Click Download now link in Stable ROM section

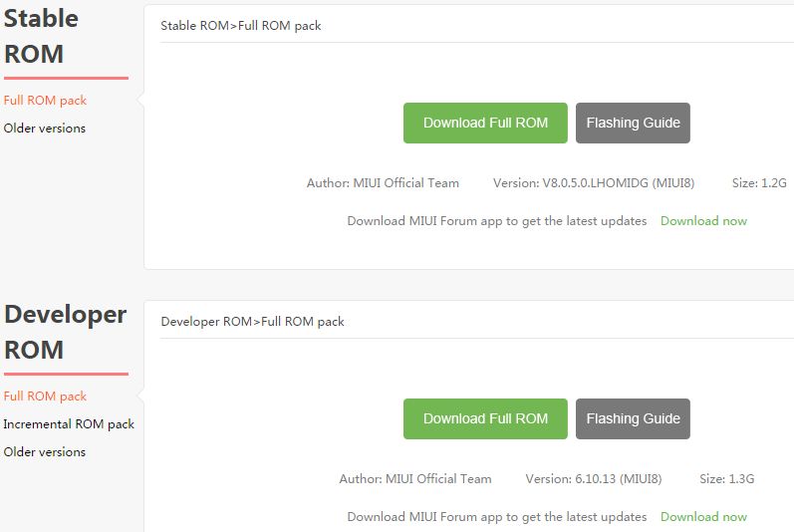tap(703, 221)
